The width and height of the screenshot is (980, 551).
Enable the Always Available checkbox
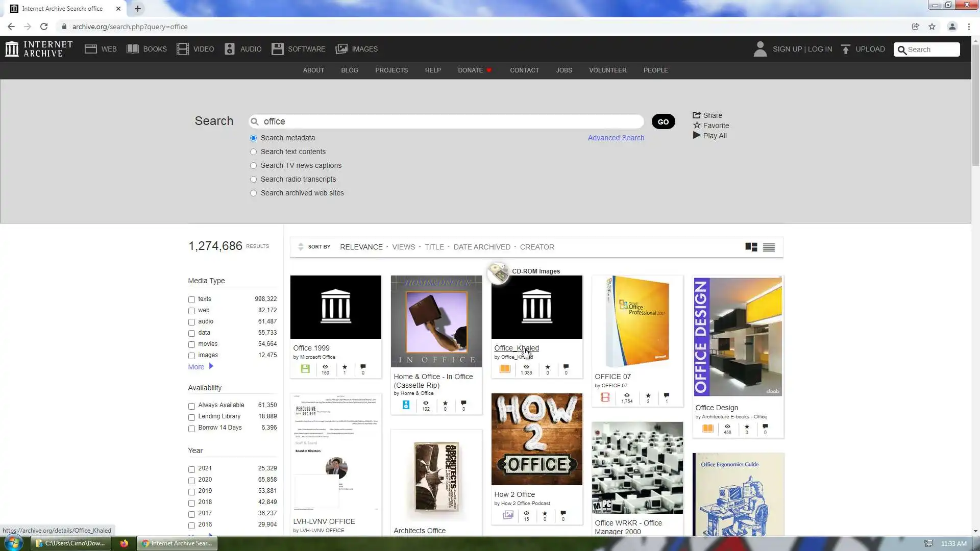(191, 406)
